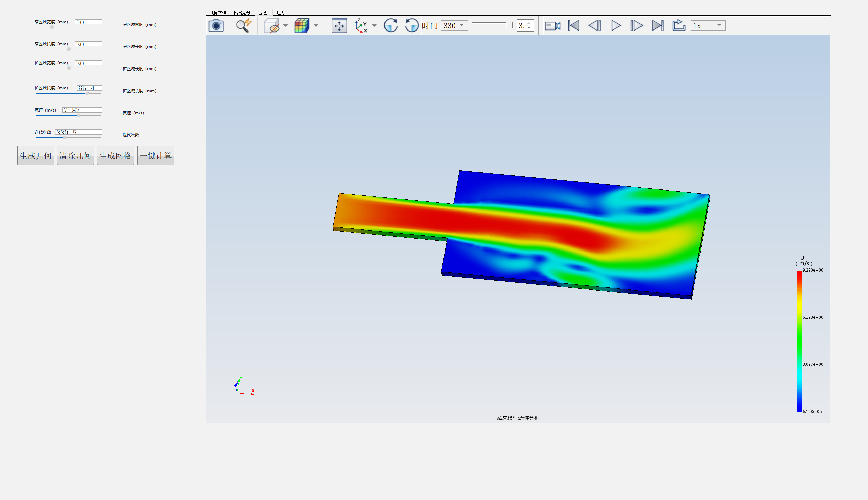
Task: Open the hide/show object dropdown arrow
Action: 285,26
